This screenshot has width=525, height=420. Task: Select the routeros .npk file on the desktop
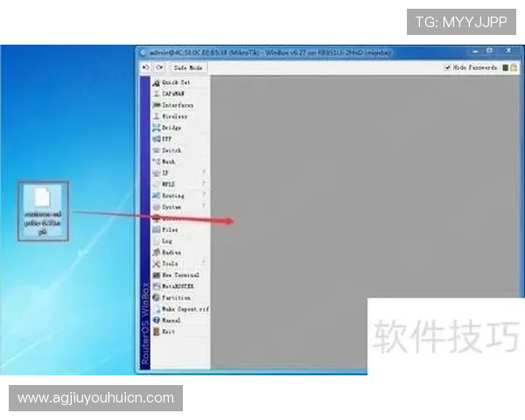(43, 211)
